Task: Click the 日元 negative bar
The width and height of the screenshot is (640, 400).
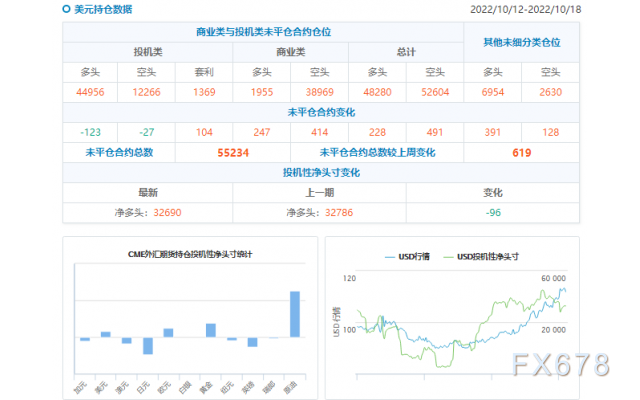Action: [x=148, y=346]
